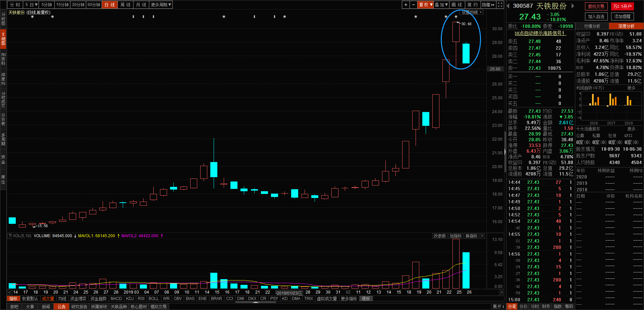Select 月线 monthly chart
644x310 pixels.
(x=141, y=5)
